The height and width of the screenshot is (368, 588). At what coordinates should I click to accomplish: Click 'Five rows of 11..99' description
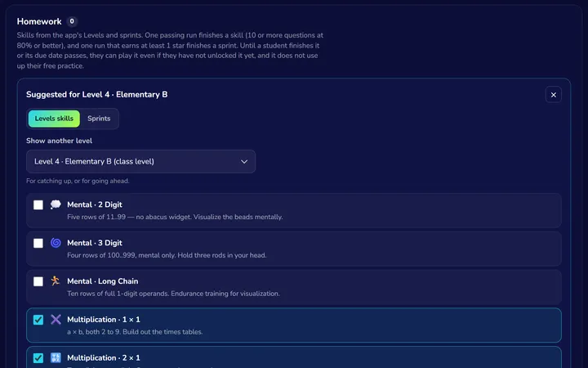point(175,217)
